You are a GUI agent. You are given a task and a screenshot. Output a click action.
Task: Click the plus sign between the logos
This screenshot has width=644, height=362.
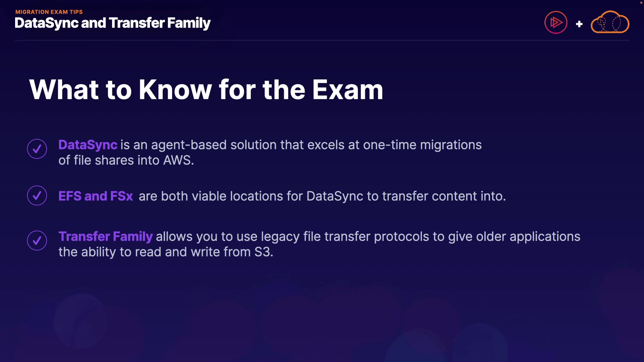(x=579, y=24)
